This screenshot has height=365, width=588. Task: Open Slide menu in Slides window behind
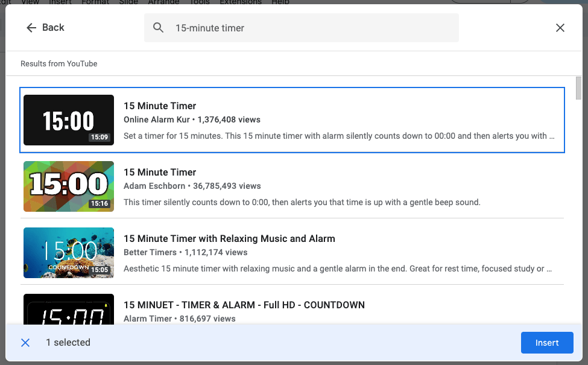coord(128,2)
